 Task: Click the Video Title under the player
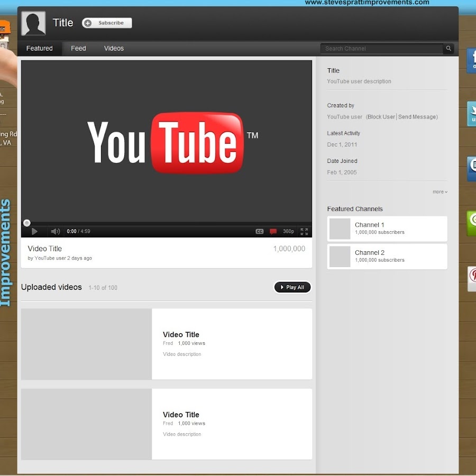tap(44, 249)
